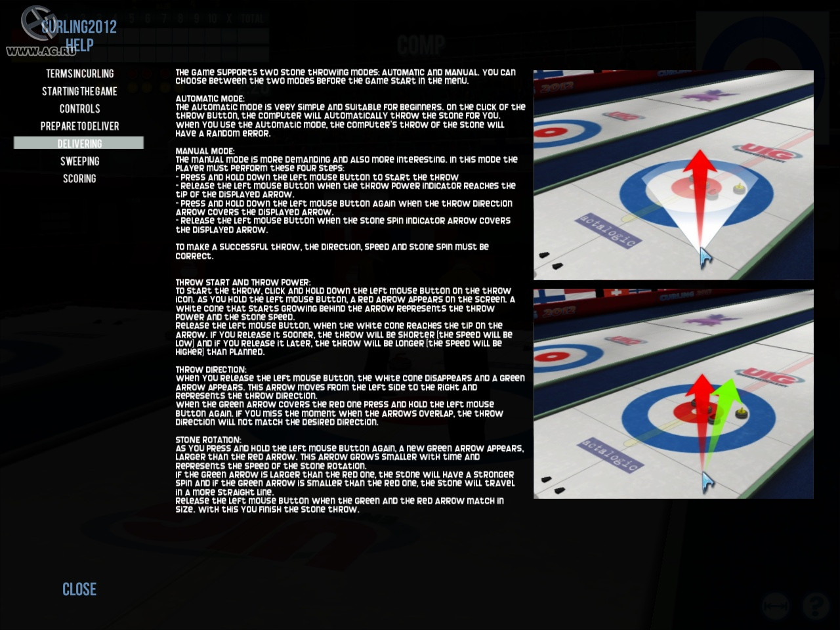Click the 'Manual Mode:' heading

tap(205, 151)
